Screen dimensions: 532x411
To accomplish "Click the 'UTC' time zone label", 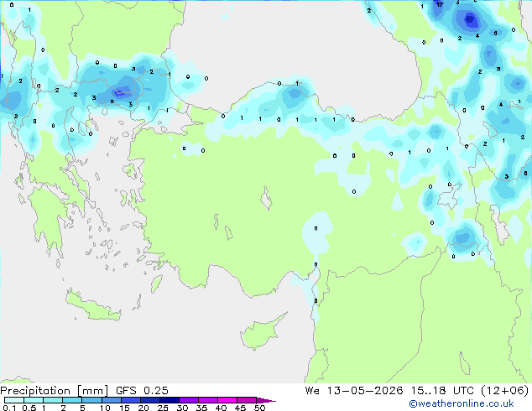I will coord(463,391).
